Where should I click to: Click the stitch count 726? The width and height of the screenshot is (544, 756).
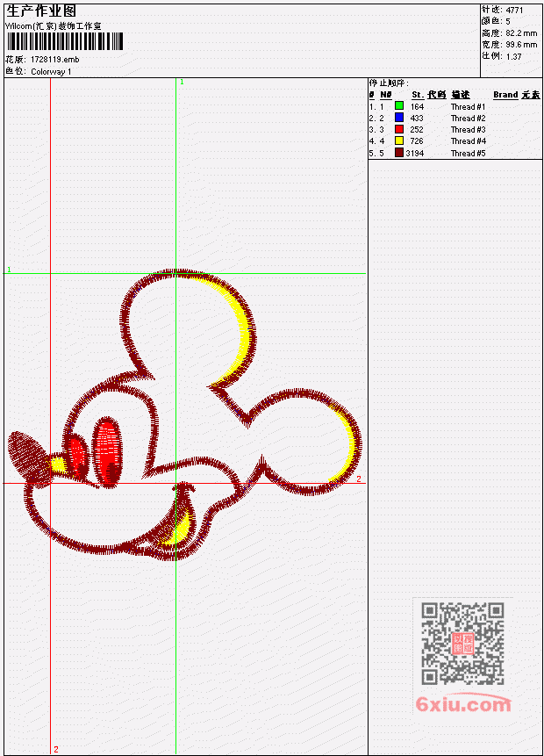417,141
